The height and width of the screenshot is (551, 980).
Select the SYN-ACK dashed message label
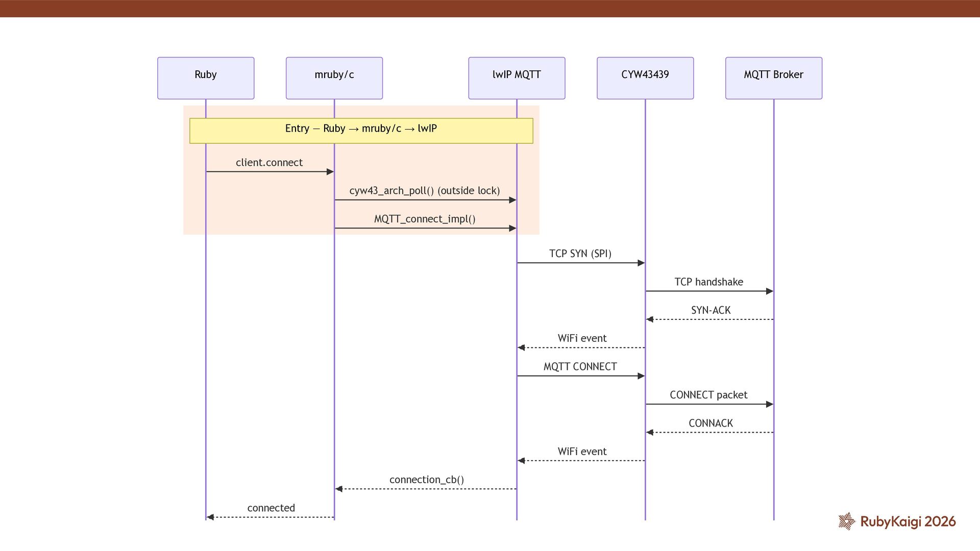pyautogui.click(x=710, y=310)
